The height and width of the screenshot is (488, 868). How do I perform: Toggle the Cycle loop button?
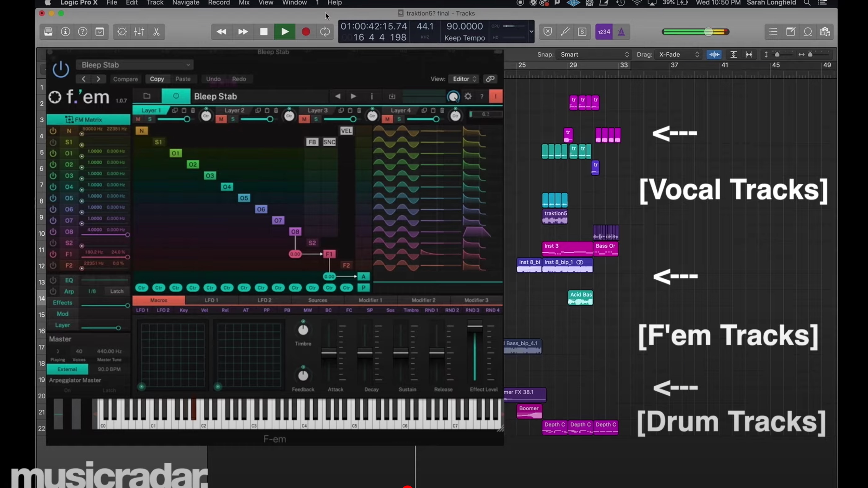pyautogui.click(x=325, y=32)
